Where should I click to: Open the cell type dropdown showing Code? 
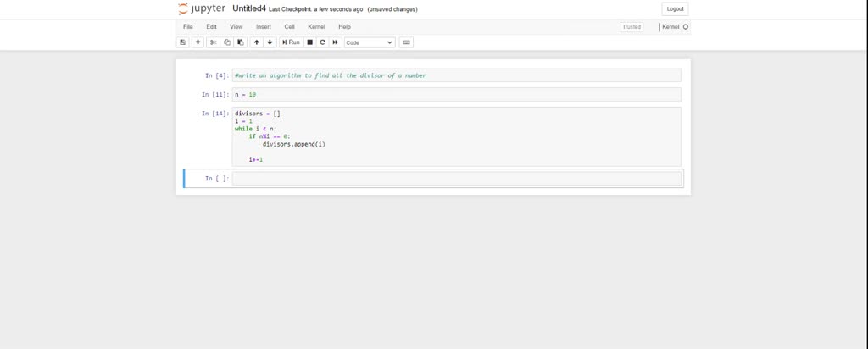(x=370, y=42)
